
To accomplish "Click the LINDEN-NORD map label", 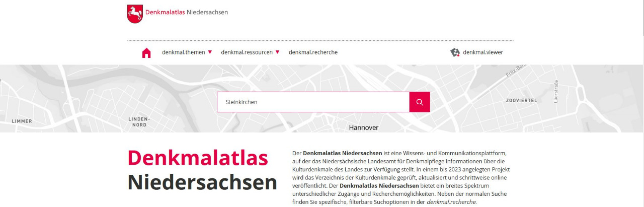I will [139, 121].
